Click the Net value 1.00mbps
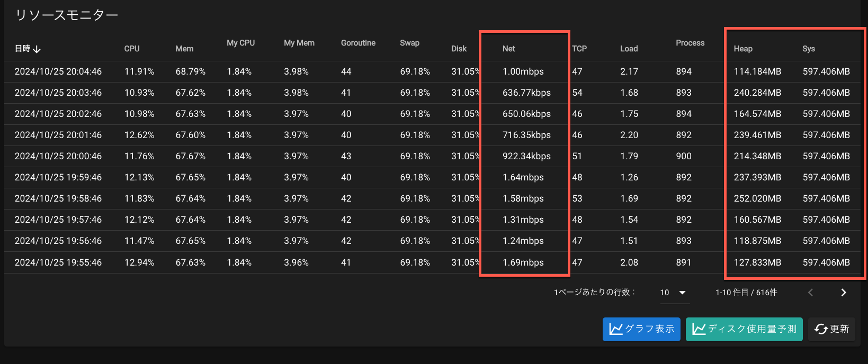The width and height of the screenshot is (868, 364). (x=523, y=71)
